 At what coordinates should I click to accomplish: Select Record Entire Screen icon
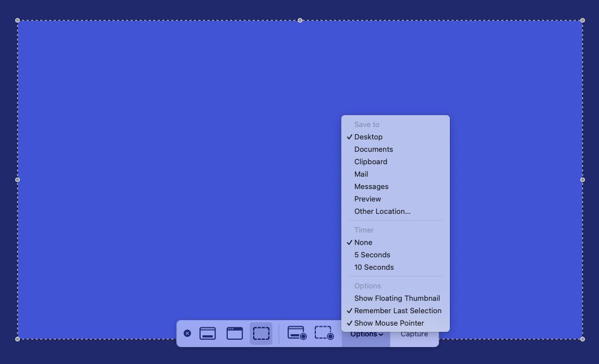(x=297, y=333)
